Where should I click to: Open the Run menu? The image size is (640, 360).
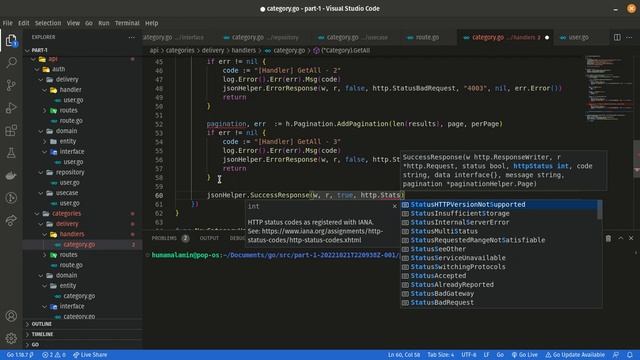104,23
